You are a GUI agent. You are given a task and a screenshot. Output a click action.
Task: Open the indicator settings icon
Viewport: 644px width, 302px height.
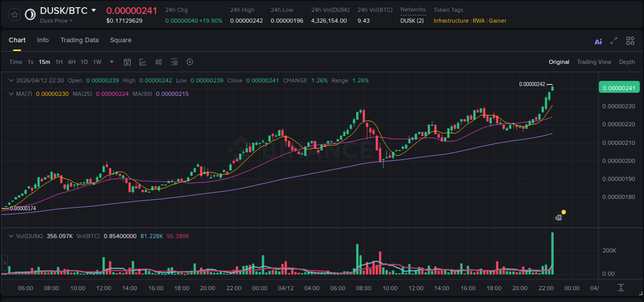tap(174, 62)
